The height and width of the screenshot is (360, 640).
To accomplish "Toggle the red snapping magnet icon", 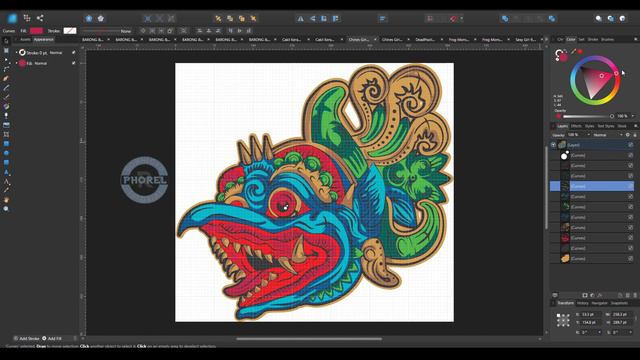I will [453, 18].
